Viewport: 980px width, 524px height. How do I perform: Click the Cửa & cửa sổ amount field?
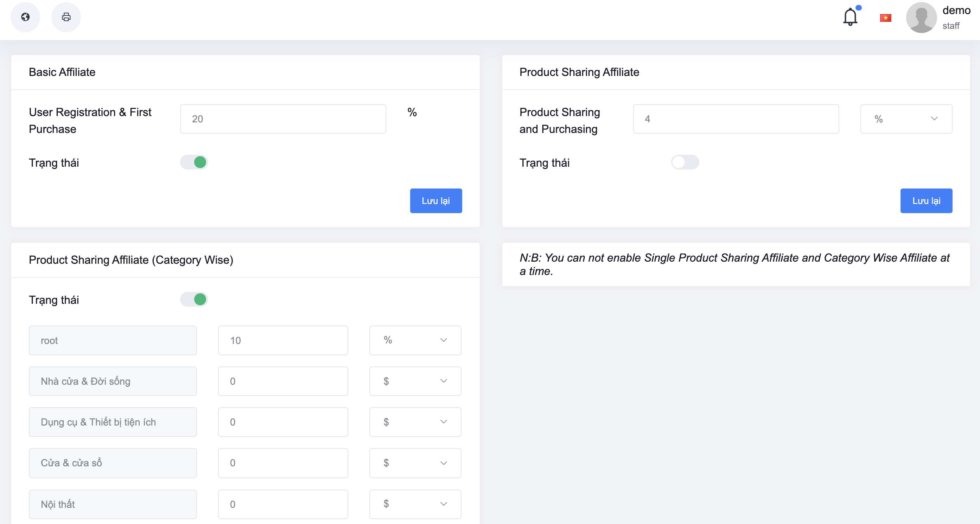click(283, 463)
